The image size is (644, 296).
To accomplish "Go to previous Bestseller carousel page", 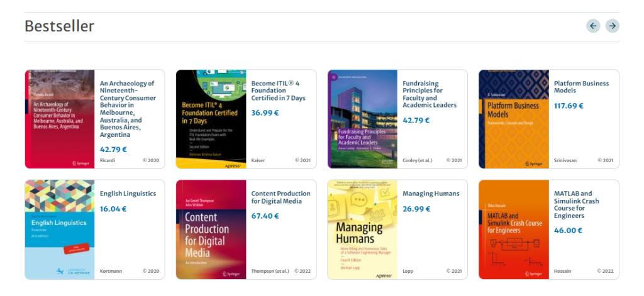I will pyautogui.click(x=593, y=26).
